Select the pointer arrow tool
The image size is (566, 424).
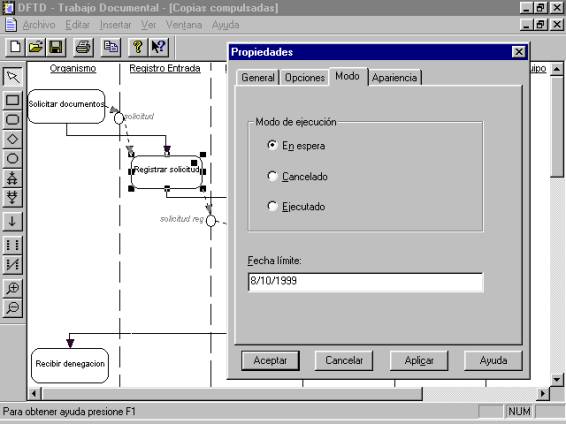pyautogui.click(x=13, y=77)
